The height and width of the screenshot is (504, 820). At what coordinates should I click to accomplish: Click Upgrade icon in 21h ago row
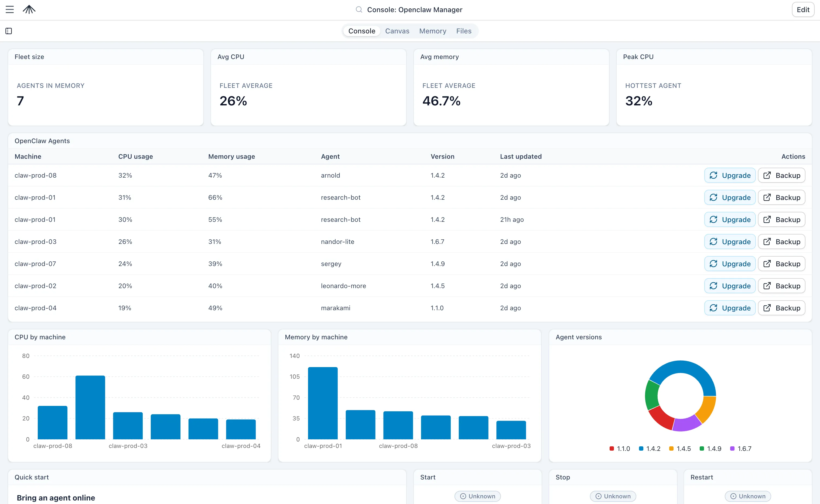713,219
